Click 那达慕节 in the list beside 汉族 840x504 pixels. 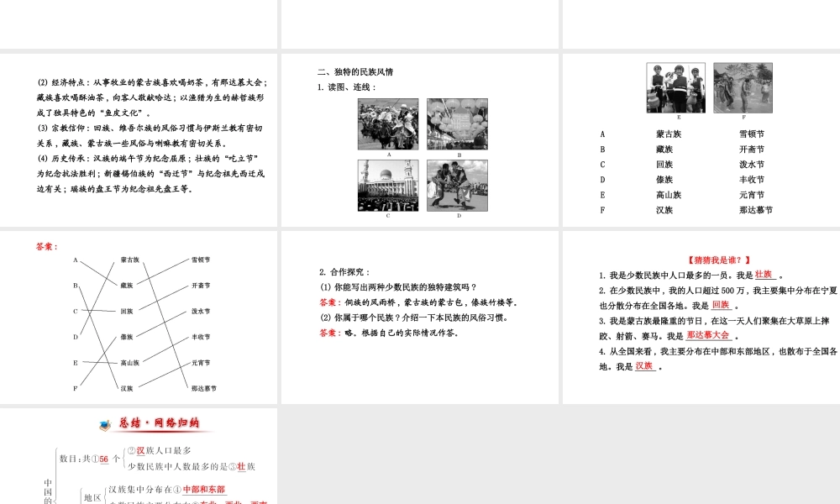[x=756, y=210]
